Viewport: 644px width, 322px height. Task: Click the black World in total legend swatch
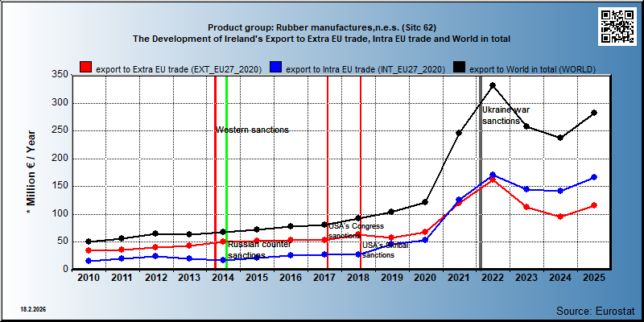460,68
